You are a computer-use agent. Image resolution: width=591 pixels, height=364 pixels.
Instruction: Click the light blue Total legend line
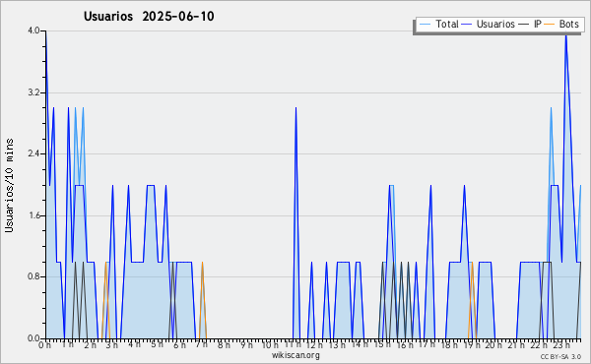[425, 25]
